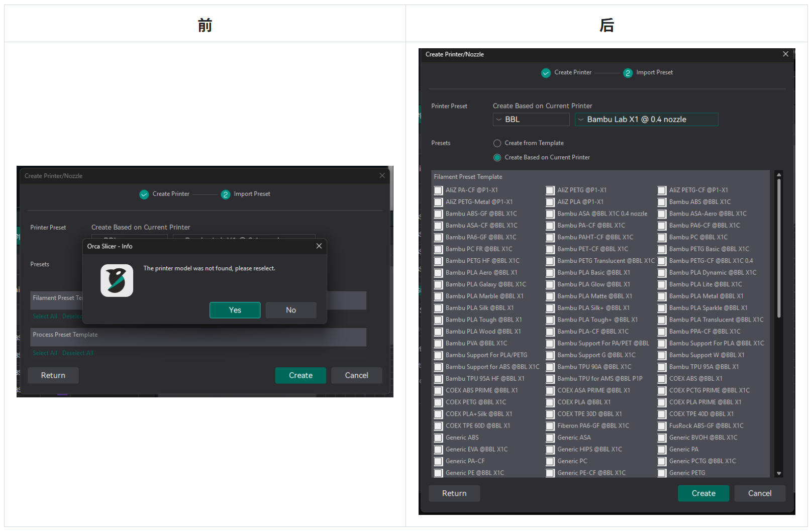Click No in the Orca Slicer Info dialog
The height and width of the screenshot is (532, 811).
tap(291, 310)
